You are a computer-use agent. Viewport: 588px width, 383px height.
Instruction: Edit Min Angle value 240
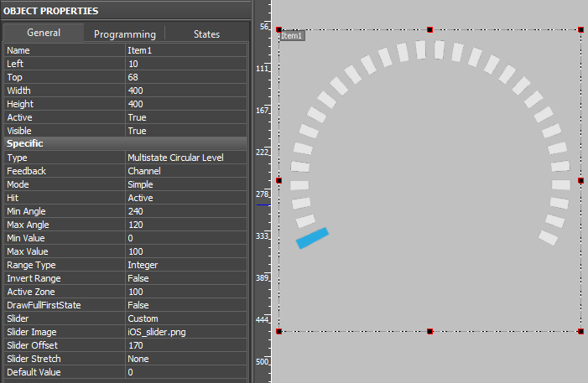pyautogui.click(x=186, y=211)
